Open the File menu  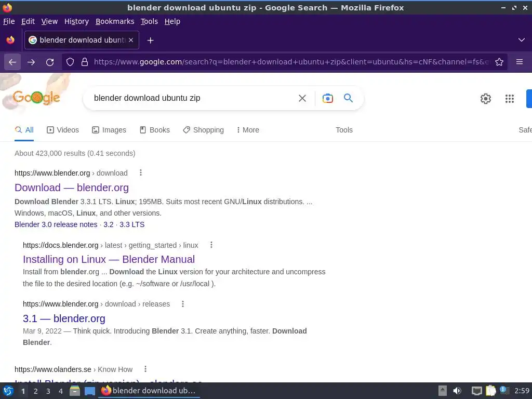[9, 21]
